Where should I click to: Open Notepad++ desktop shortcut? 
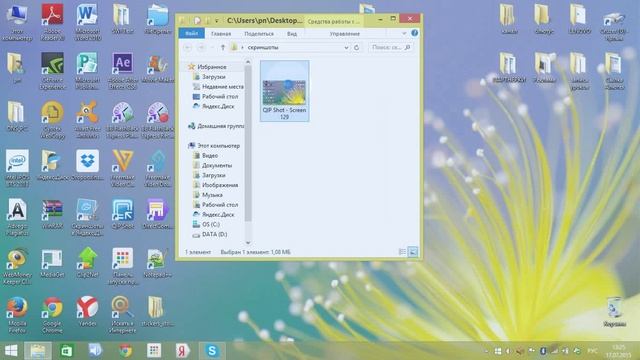(158, 263)
